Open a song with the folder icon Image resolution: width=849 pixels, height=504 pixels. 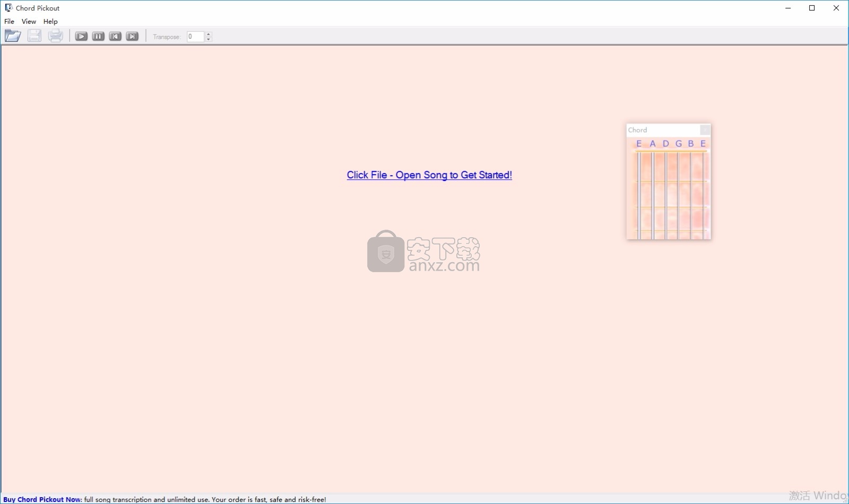tap(13, 36)
